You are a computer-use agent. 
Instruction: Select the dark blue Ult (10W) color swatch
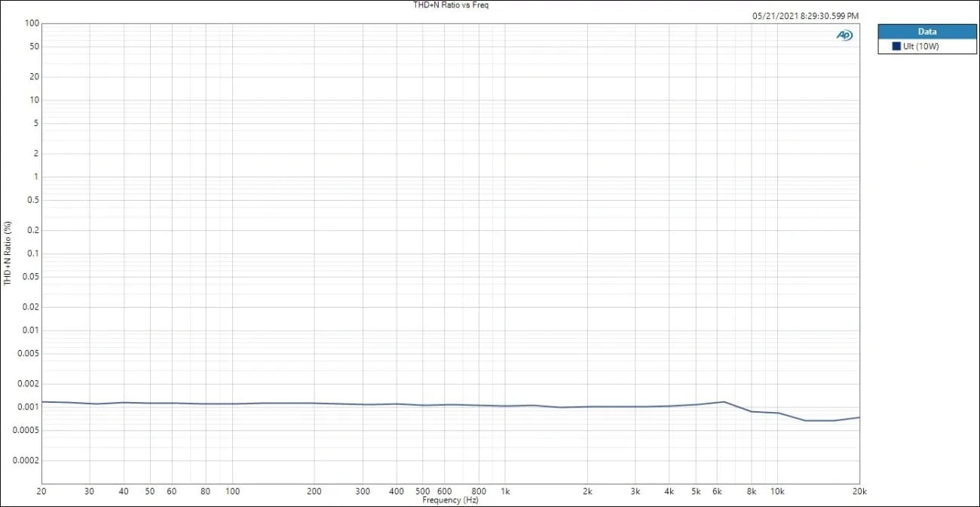896,47
